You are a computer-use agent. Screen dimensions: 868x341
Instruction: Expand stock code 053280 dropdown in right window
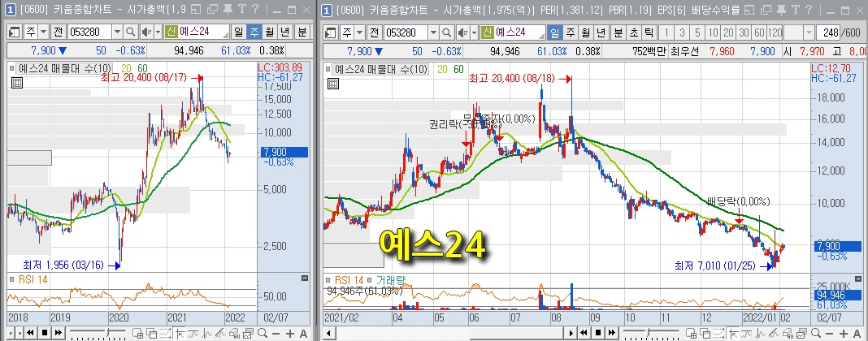click(433, 32)
